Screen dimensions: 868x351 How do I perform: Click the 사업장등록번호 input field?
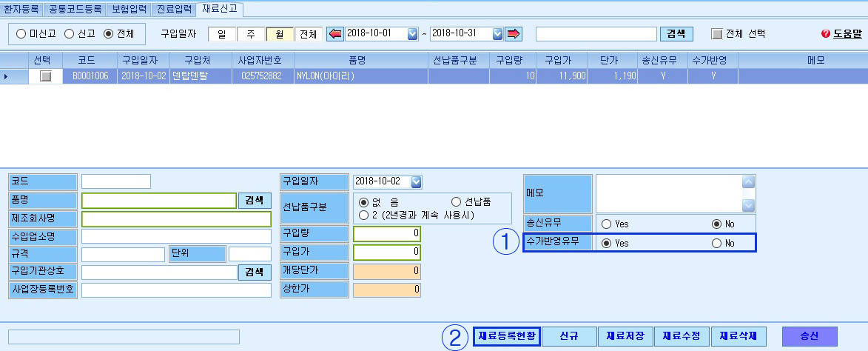(177, 290)
